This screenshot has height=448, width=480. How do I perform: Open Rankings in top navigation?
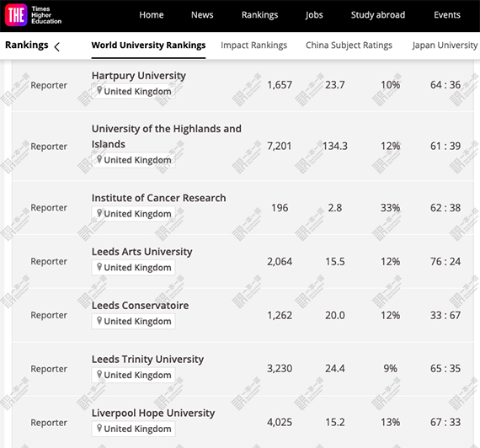[x=259, y=14]
